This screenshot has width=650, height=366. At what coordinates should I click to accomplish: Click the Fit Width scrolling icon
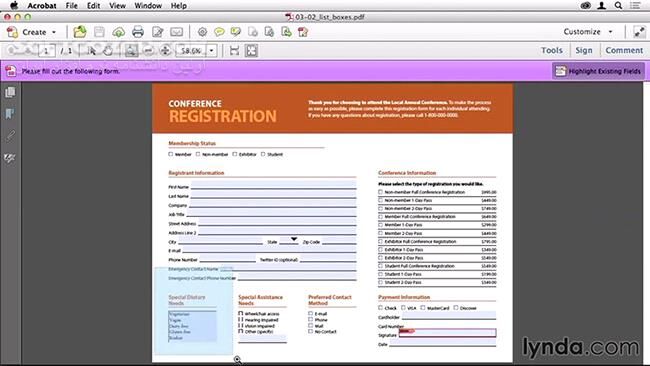pos(234,51)
